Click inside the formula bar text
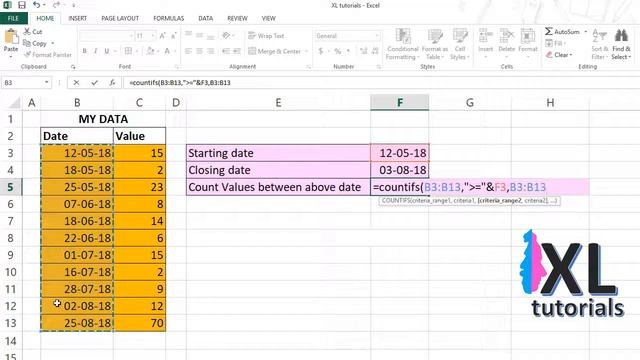This screenshot has height=360, width=640. pyautogui.click(x=180, y=82)
